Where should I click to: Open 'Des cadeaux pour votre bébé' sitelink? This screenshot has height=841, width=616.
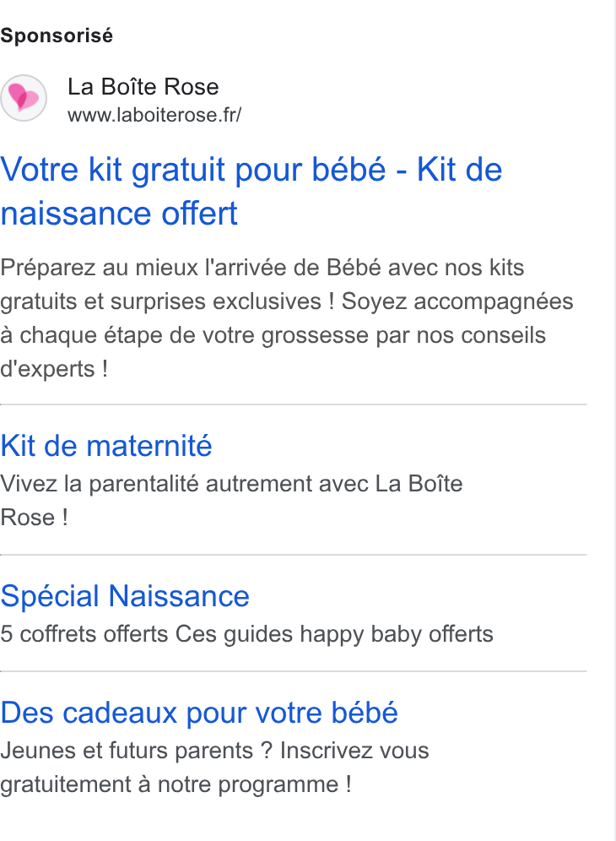point(199,713)
